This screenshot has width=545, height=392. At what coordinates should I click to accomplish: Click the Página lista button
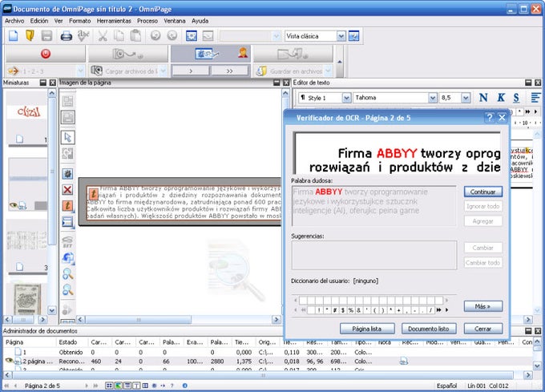pos(367,329)
